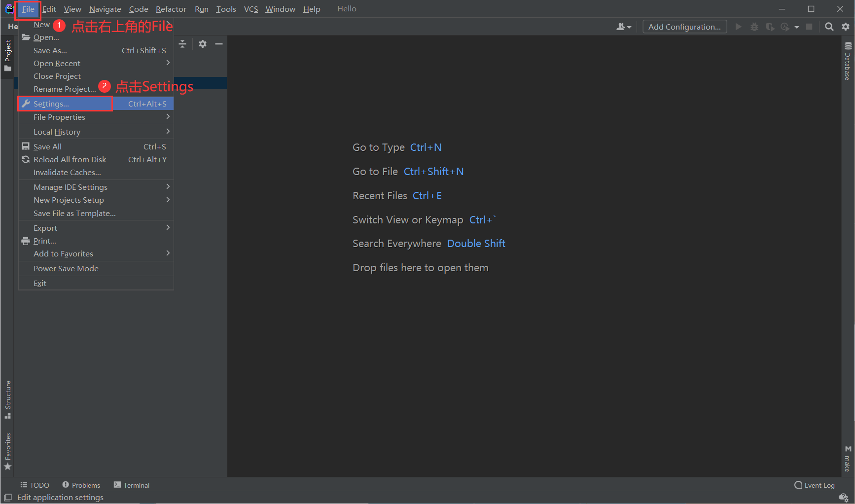Viewport: 855px width, 504px height.
Task: Open the VCS menu
Action: click(x=251, y=8)
